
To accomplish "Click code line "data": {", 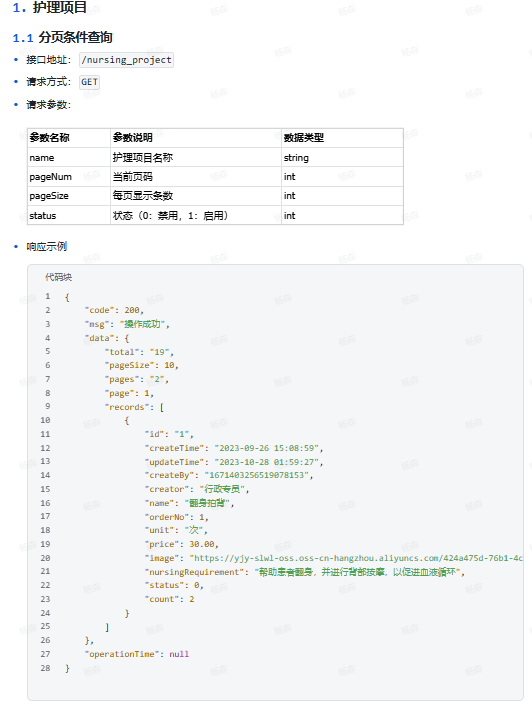I will tap(107, 338).
